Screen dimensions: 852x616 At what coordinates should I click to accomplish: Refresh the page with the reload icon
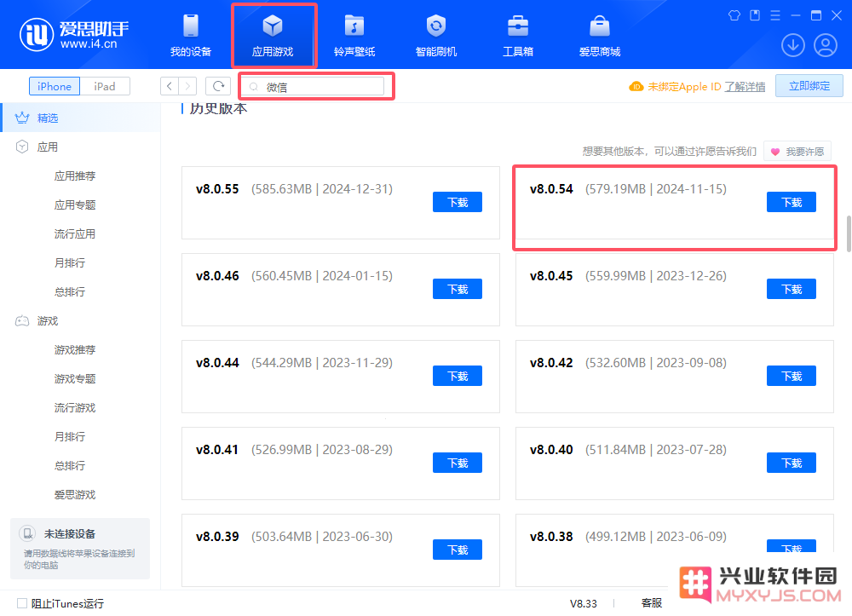pyautogui.click(x=218, y=86)
